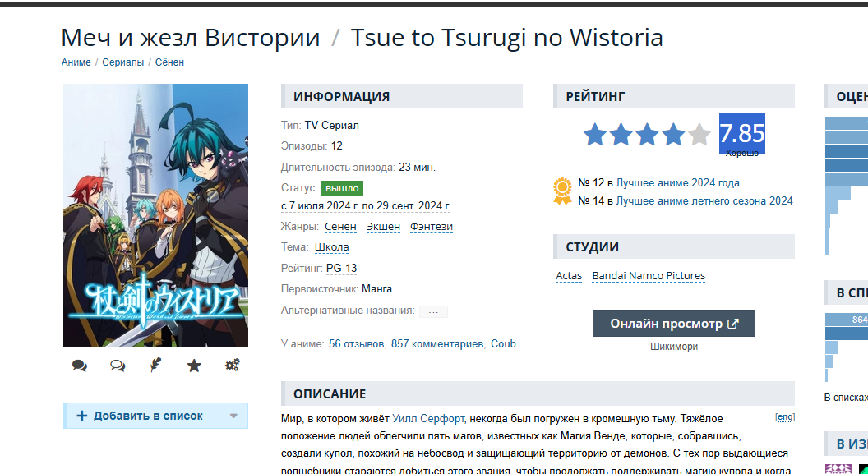Click the ОПИСАНИЕ section header
This screenshot has height=474, width=868.
click(x=538, y=393)
